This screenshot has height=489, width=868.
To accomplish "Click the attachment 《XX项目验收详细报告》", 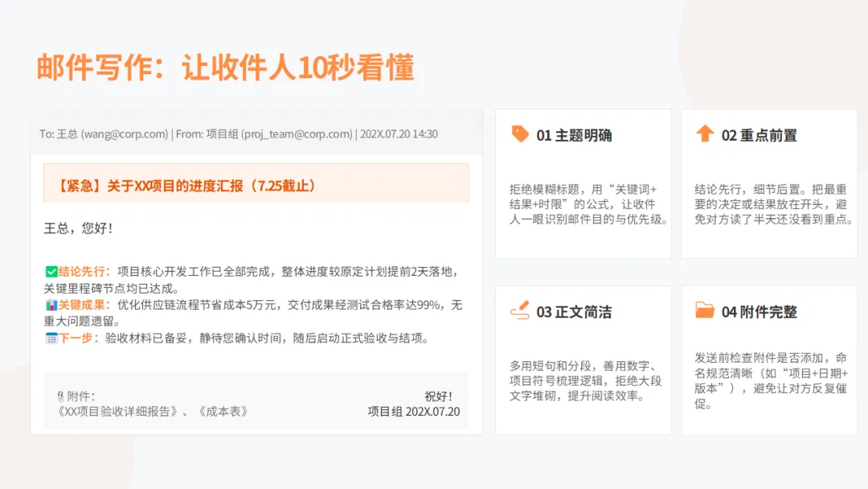I will [x=117, y=412].
